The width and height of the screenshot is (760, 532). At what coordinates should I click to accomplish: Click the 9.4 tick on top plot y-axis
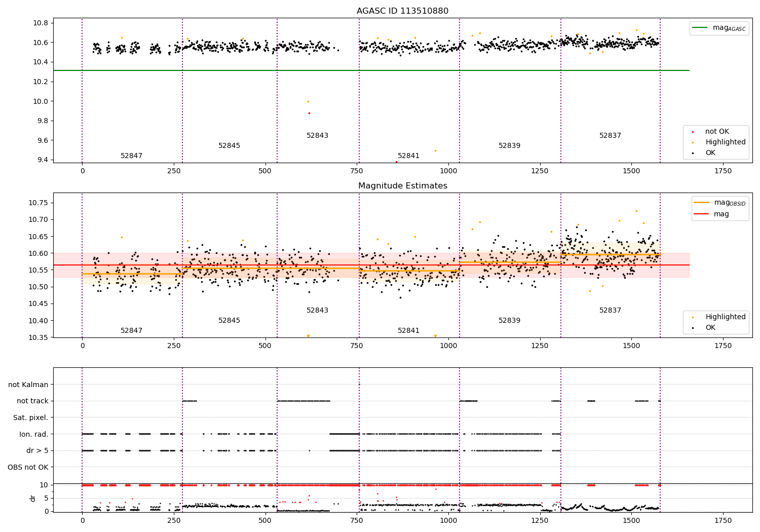click(x=43, y=160)
